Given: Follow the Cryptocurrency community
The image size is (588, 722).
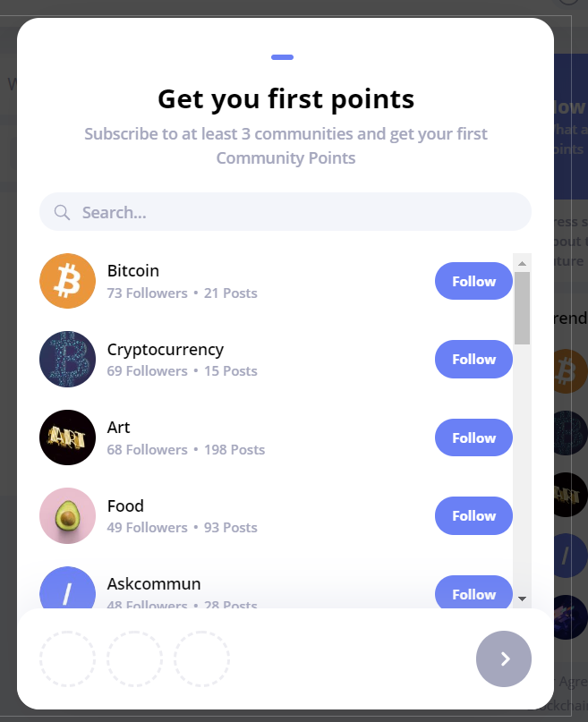Looking at the screenshot, I should [x=473, y=359].
